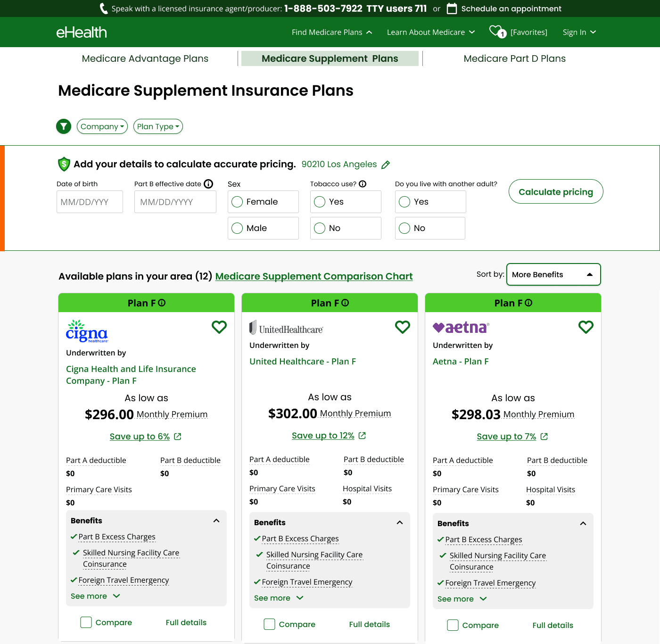Image resolution: width=660 pixels, height=644 pixels.
Task: Select Female sex option
Action: (x=263, y=202)
